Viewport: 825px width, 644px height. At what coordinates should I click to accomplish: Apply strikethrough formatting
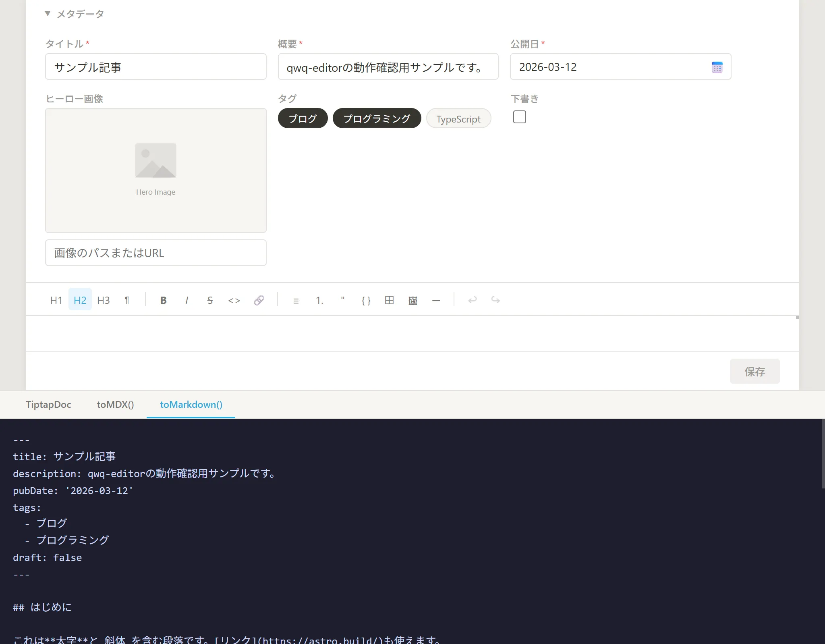pos(210,300)
